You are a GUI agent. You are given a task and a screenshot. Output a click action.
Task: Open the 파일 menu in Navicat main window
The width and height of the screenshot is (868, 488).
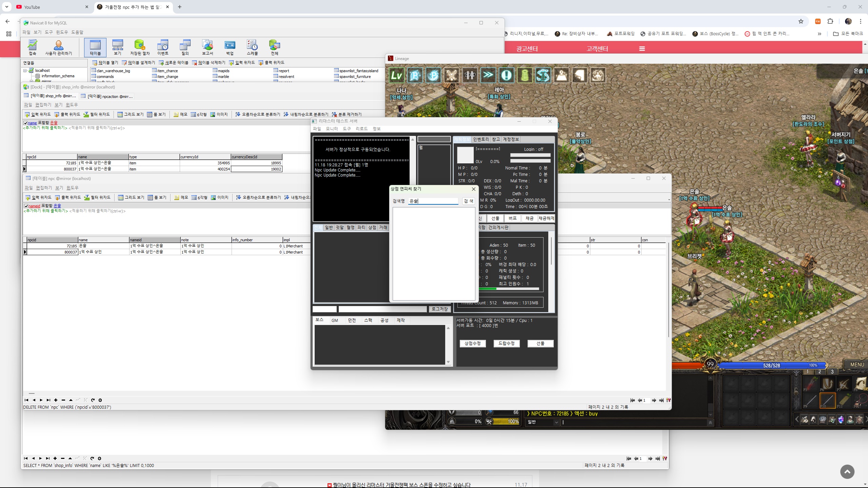(x=26, y=32)
